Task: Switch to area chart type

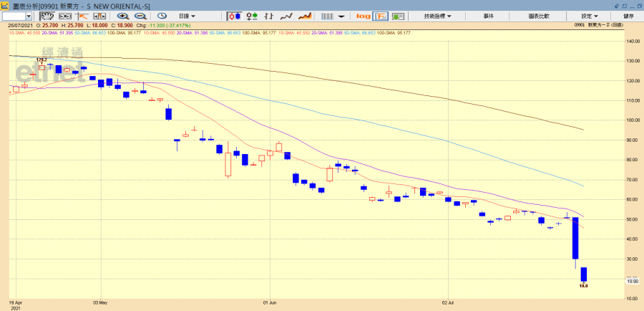Action: [305, 16]
